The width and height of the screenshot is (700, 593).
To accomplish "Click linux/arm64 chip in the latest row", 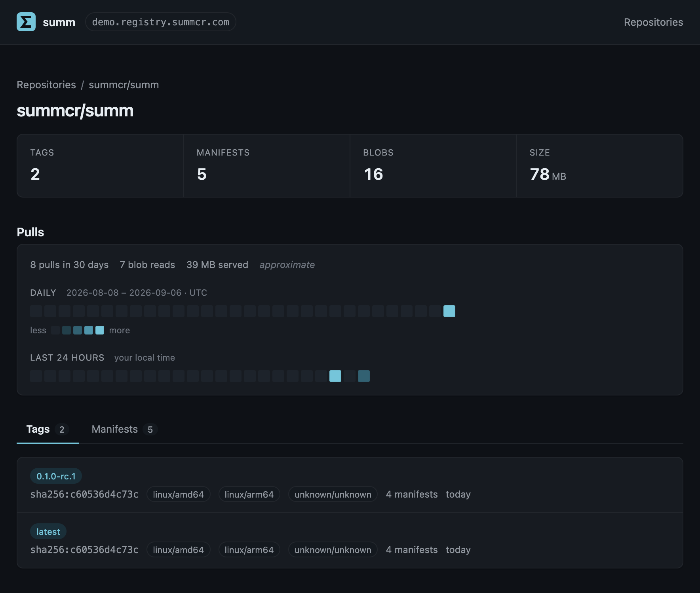I will (x=249, y=550).
